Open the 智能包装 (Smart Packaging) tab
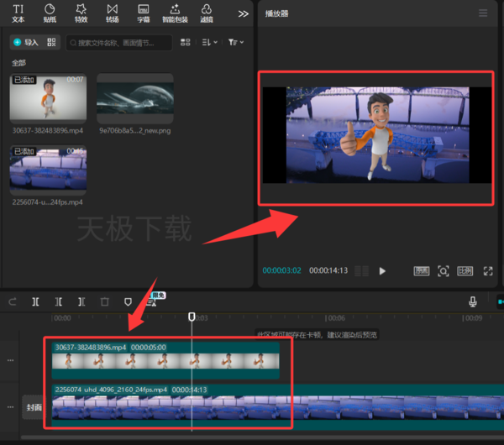This screenshot has width=504, height=445. (x=175, y=13)
